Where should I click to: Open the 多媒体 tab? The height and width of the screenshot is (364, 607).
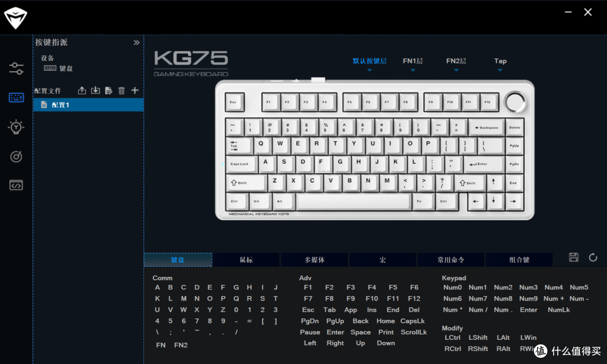tap(314, 260)
